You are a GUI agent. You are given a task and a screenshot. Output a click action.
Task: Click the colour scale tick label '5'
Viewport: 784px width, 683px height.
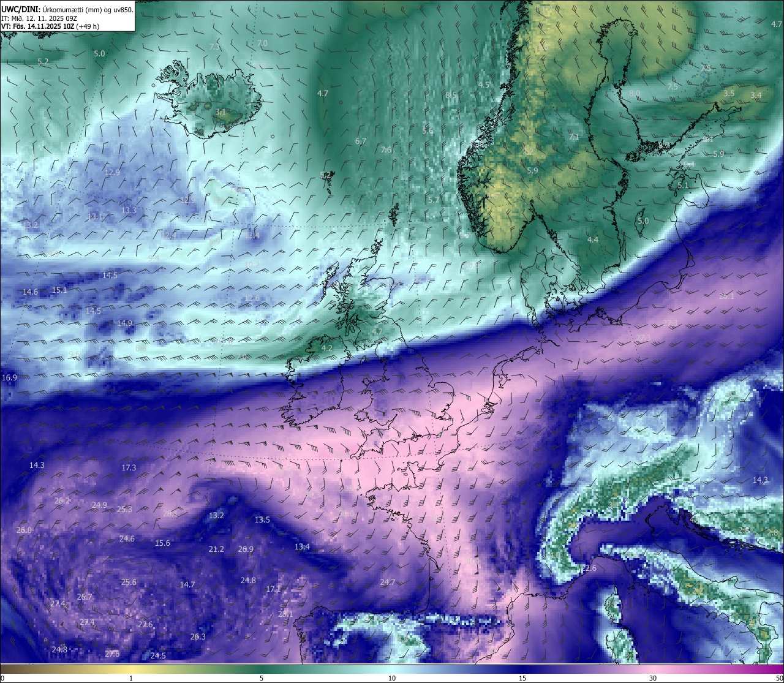click(262, 678)
